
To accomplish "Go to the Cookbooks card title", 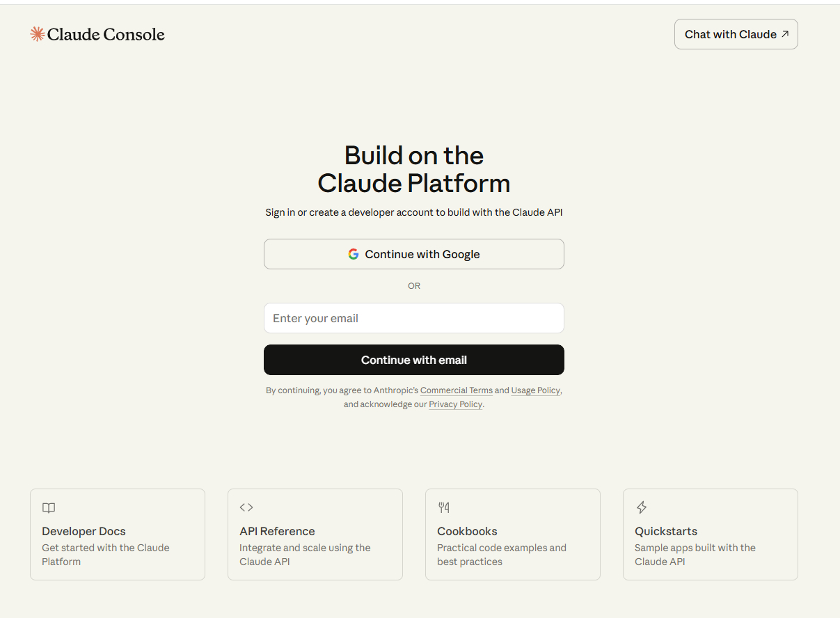I will [x=467, y=531].
